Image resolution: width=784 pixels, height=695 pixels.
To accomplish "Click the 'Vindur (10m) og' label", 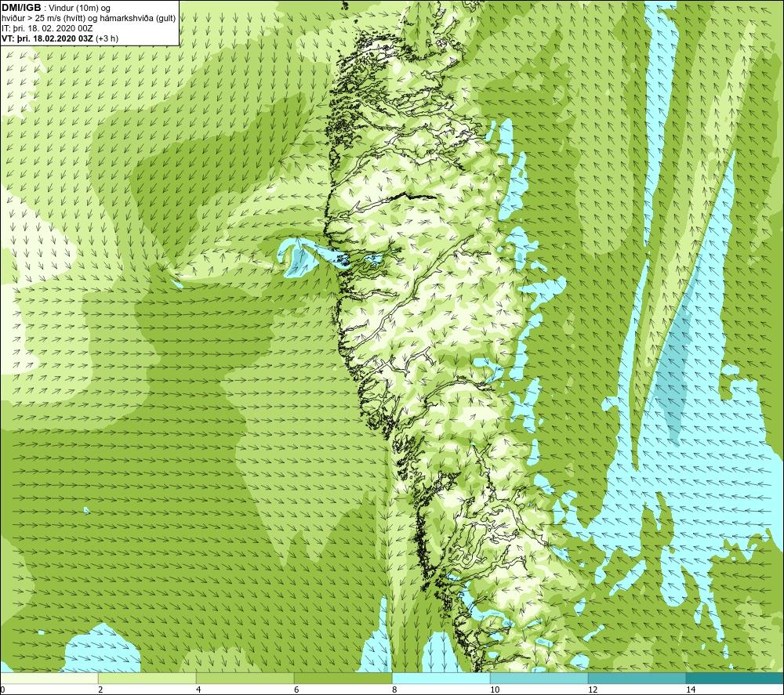I will [81, 9].
